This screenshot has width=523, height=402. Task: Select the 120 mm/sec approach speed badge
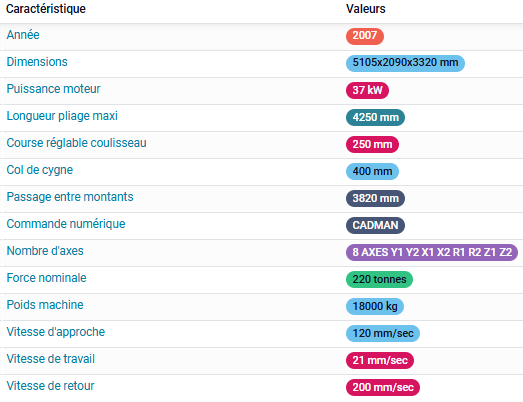point(383,333)
